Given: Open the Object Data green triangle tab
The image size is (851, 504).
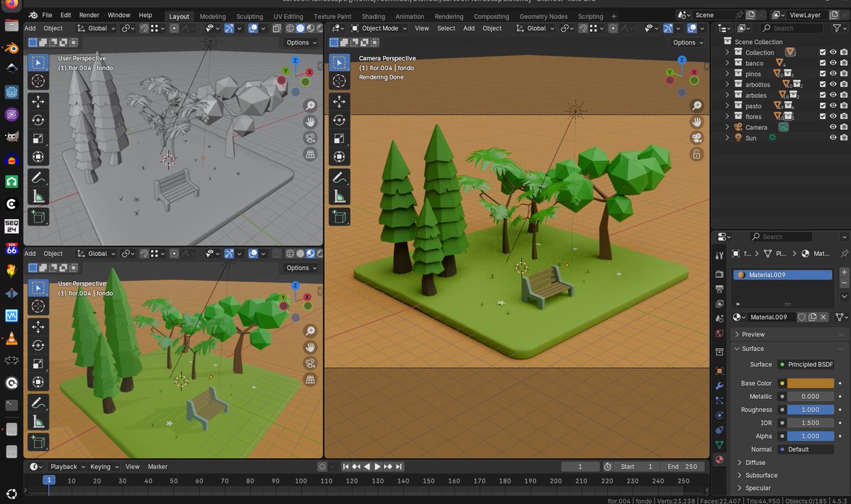Looking at the screenshot, I should tap(720, 445).
